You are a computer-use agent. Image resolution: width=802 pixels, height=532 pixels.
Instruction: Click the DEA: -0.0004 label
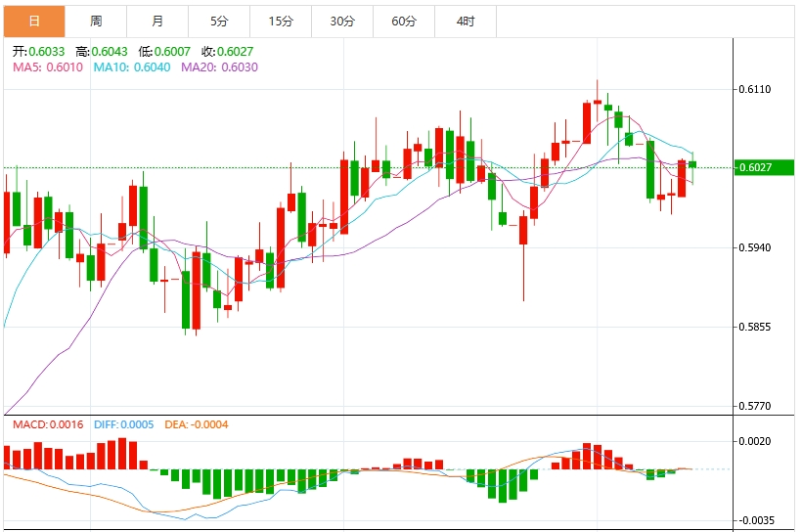tap(197, 424)
